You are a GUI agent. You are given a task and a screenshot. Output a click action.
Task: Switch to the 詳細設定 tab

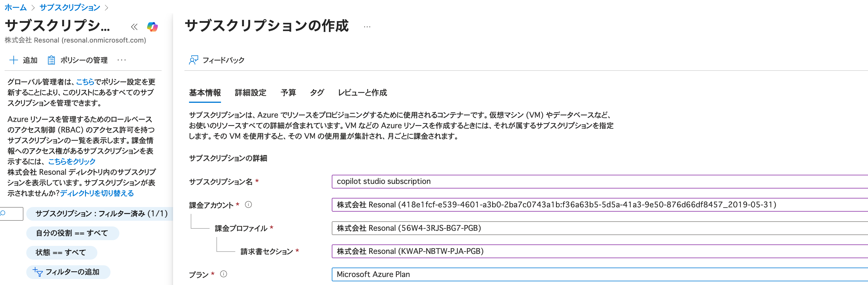(250, 93)
